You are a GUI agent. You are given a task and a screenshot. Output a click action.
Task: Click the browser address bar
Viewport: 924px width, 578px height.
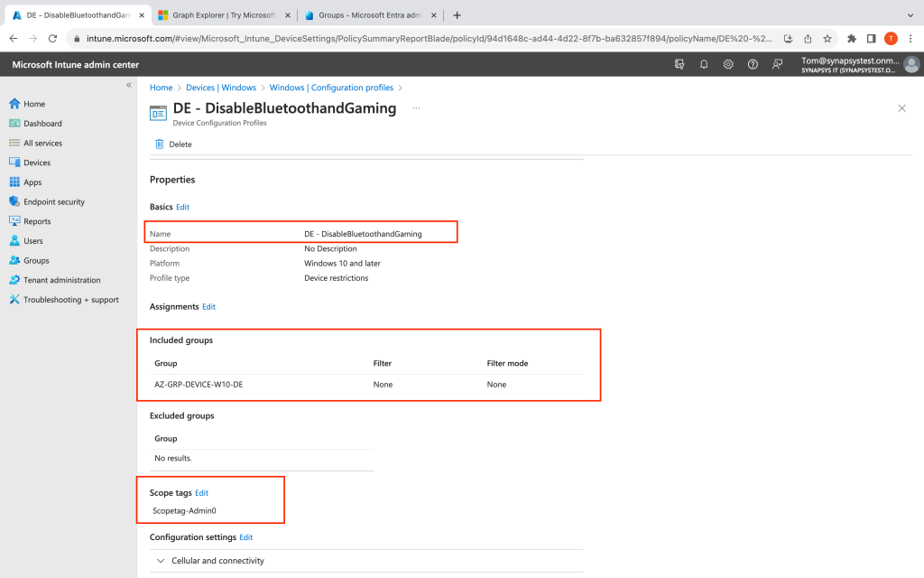tap(424, 39)
